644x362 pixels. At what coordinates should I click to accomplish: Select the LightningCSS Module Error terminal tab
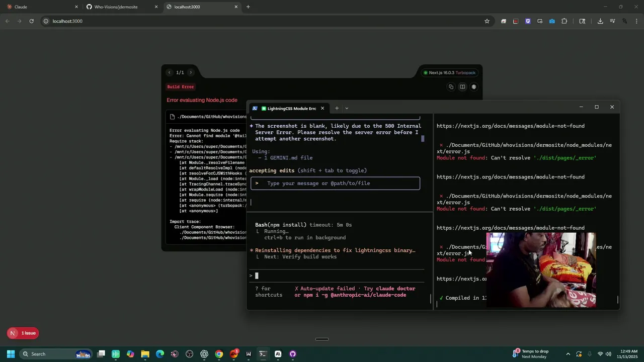pyautogui.click(x=289, y=108)
